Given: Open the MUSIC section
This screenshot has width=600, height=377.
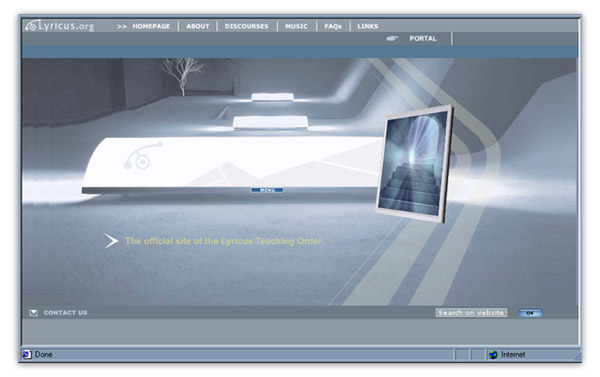Looking at the screenshot, I should pyautogui.click(x=297, y=26).
